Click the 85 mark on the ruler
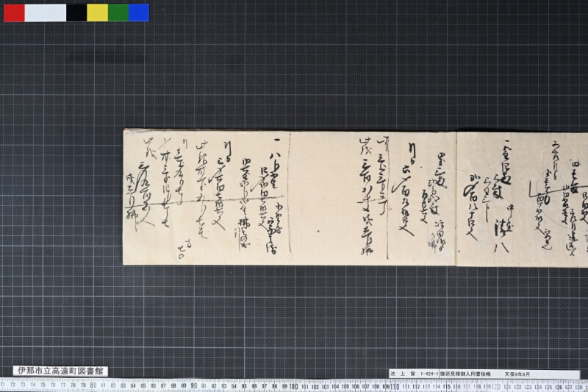Image resolution: width=588 pixels, height=392 pixels. [143, 385]
